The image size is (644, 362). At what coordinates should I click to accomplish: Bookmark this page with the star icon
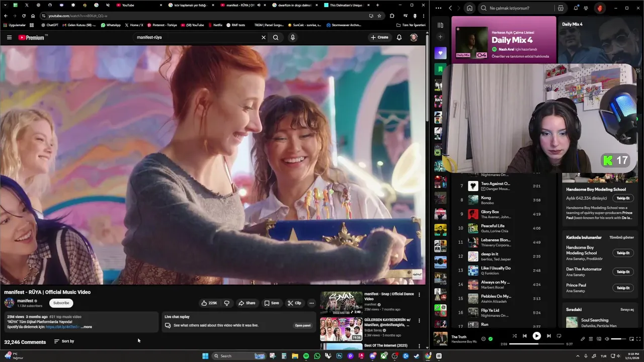pyautogui.click(x=379, y=16)
